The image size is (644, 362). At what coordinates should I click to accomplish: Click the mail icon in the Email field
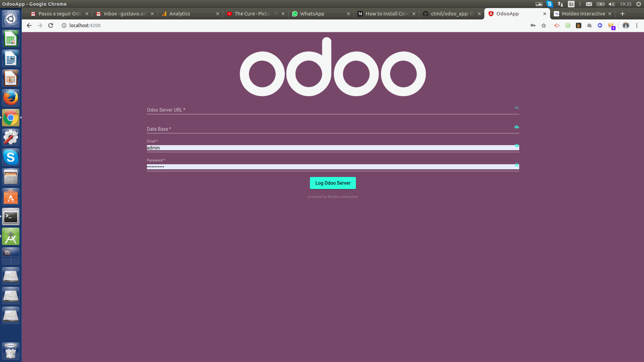517,146
